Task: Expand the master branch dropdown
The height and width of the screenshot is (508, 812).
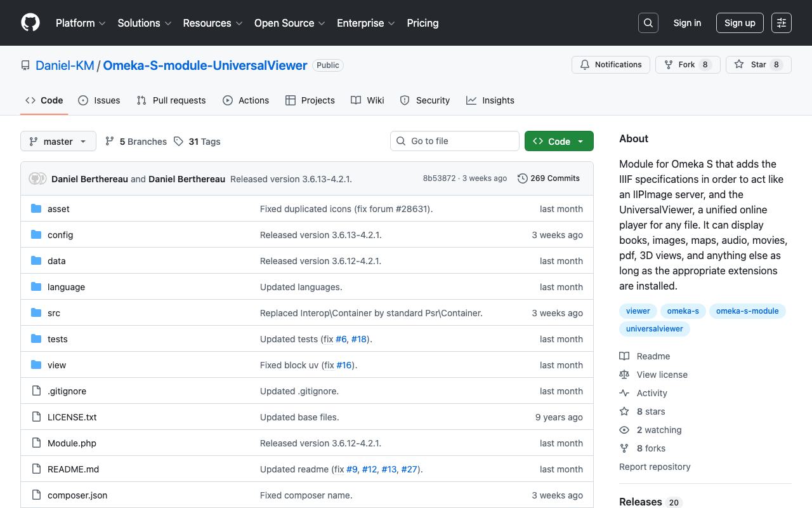Action: (58, 142)
